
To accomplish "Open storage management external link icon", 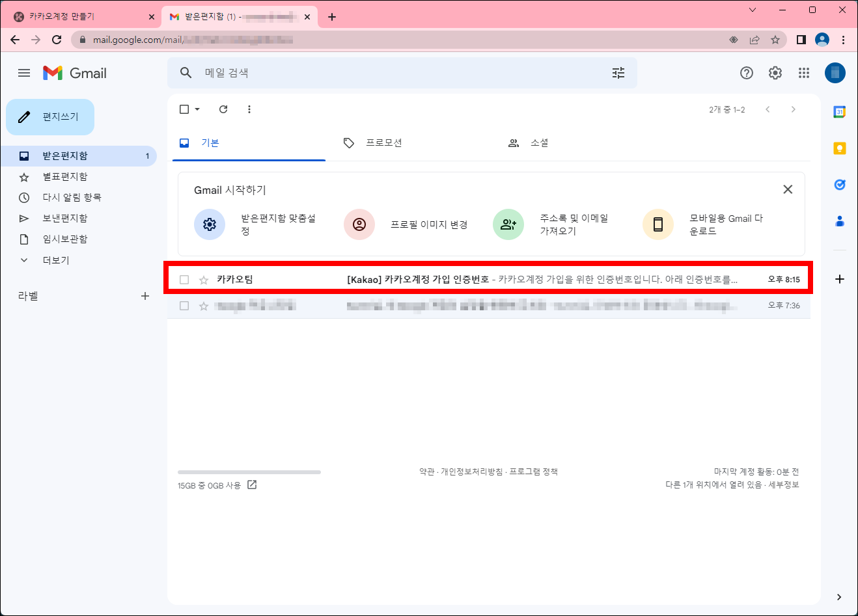I will tap(252, 485).
